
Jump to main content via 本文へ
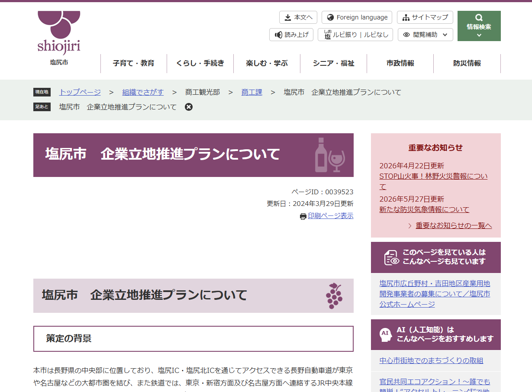click(x=298, y=17)
